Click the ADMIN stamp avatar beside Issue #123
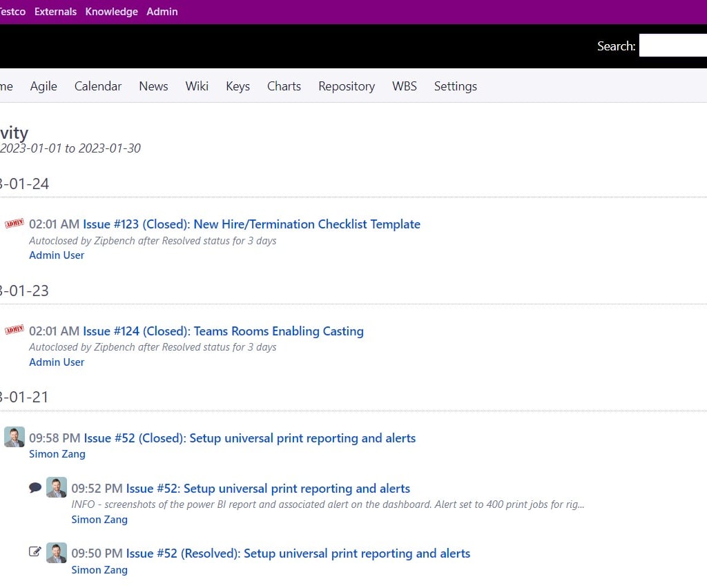This screenshot has height=588, width=707. [x=14, y=223]
